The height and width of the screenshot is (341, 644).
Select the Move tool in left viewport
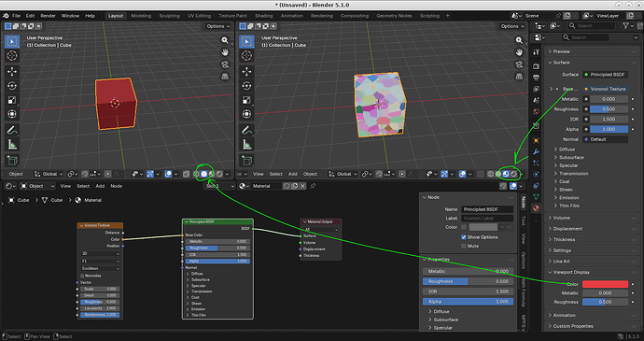click(x=12, y=71)
